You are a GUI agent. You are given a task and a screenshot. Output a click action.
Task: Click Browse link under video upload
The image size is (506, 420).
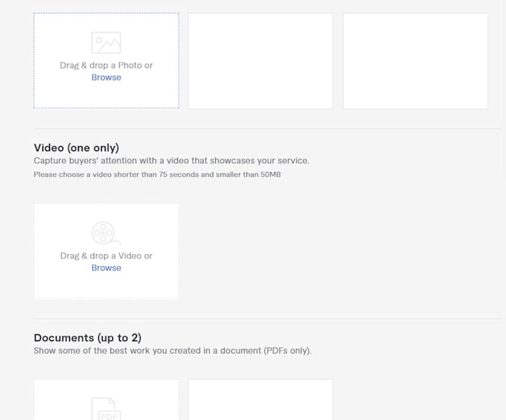pos(106,268)
